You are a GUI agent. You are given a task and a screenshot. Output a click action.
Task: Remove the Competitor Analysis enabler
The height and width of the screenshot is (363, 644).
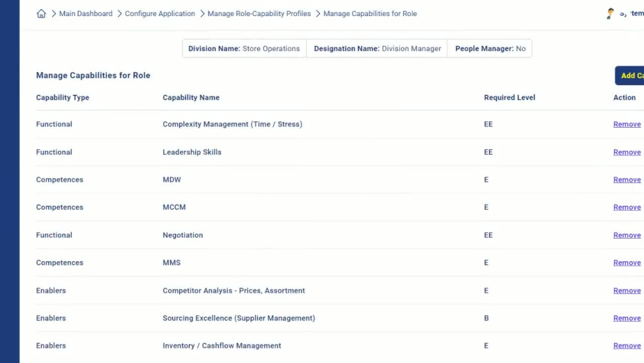(627, 291)
